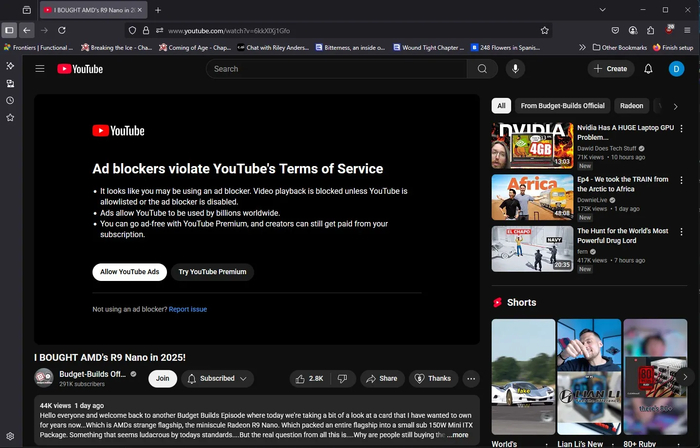This screenshot has width=700, height=448.
Task: Toggle the browser sidebar panel button
Action: click(9, 30)
